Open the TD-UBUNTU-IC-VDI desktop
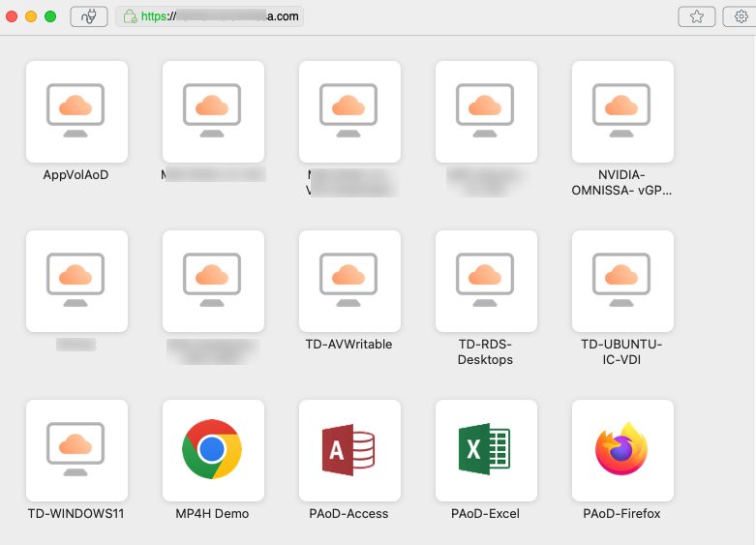Screen dimensions: 756x545 (622, 281)
